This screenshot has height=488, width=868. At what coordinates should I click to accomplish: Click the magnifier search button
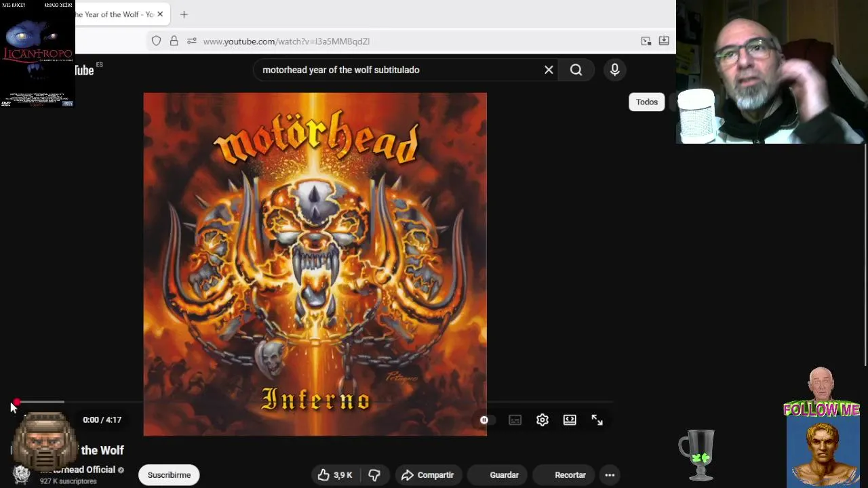(576, 70)
